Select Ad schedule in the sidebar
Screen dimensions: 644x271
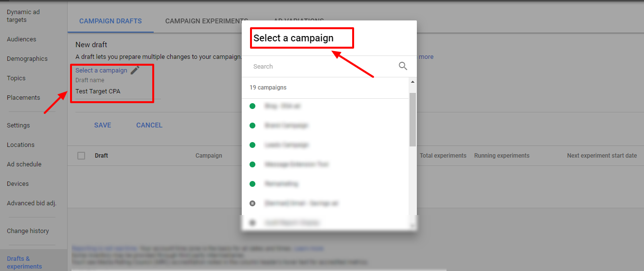tap(24, 164)
